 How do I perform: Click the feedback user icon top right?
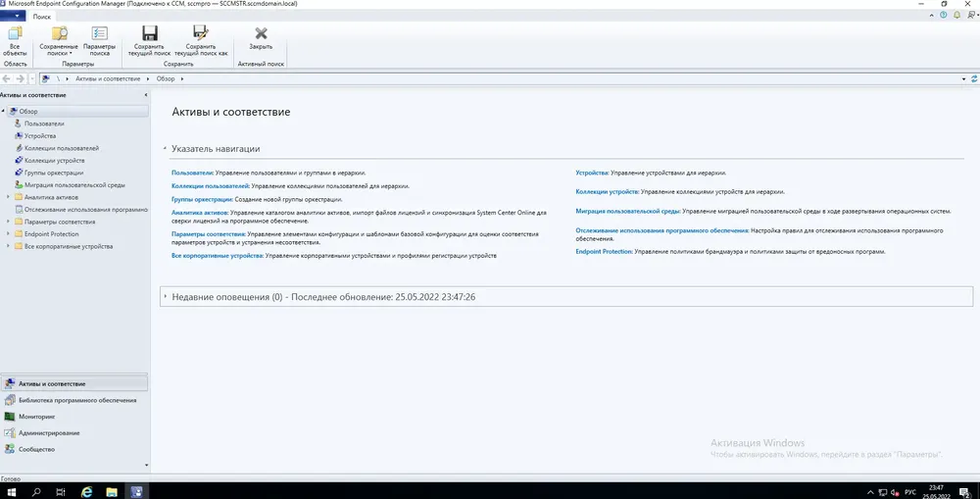point(971,15)
